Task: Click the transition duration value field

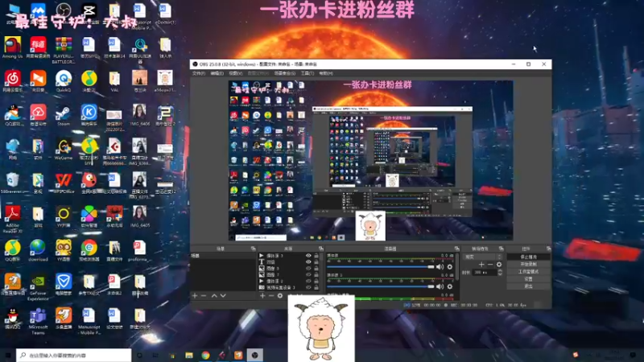Action: pyautogui.click(x=485, y=273)
